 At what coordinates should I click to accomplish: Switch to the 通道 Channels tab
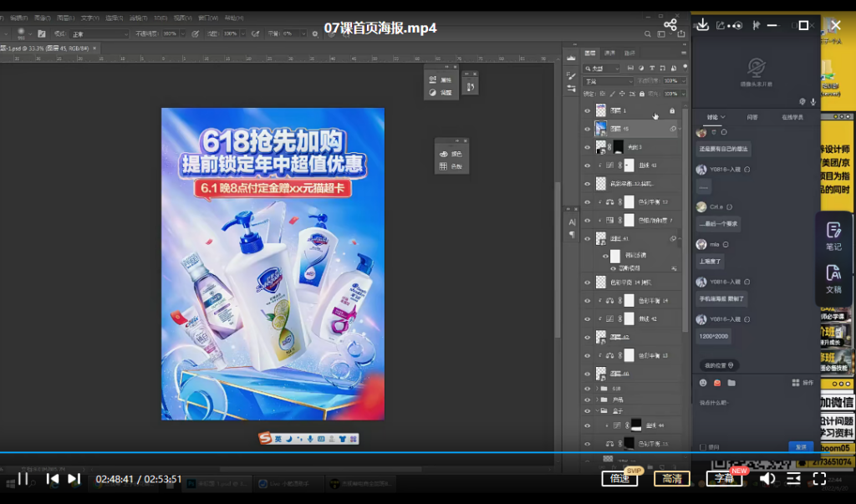click(609, 53)
